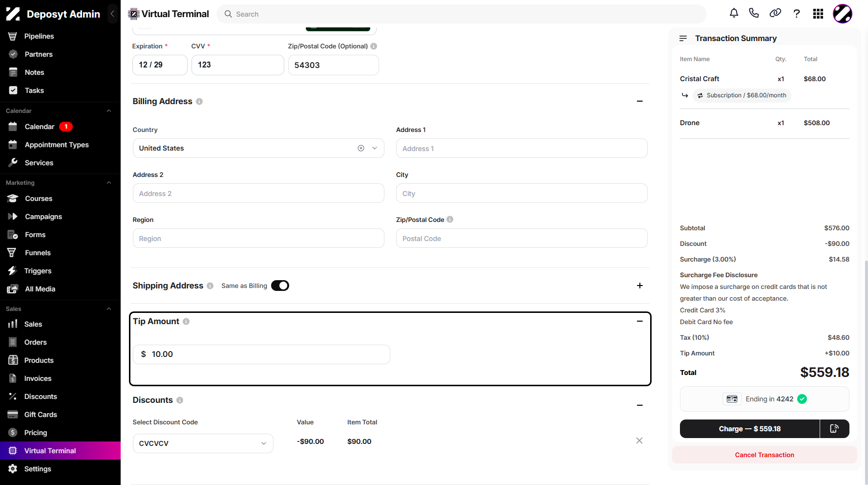
Task: Click the phone dialer icon
Action: tap(754, 14)
